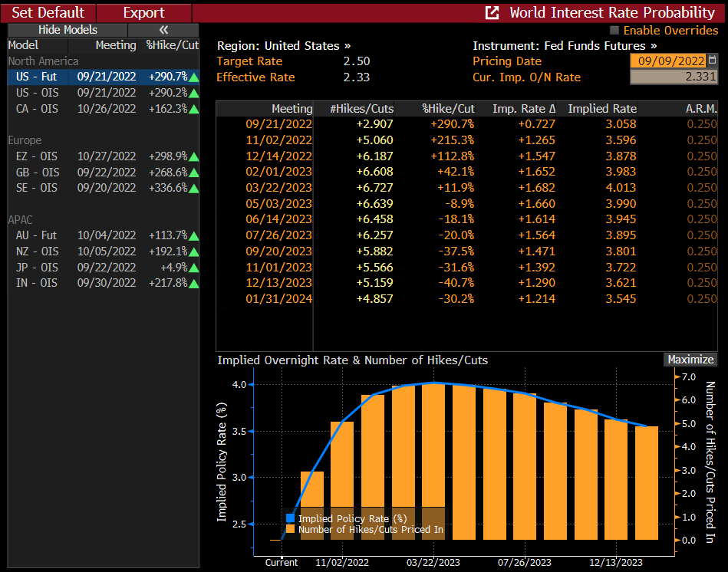This screenshot has width=728, height=572.
Task: Maximize the implied overnight rate chart
Action: 690,360
